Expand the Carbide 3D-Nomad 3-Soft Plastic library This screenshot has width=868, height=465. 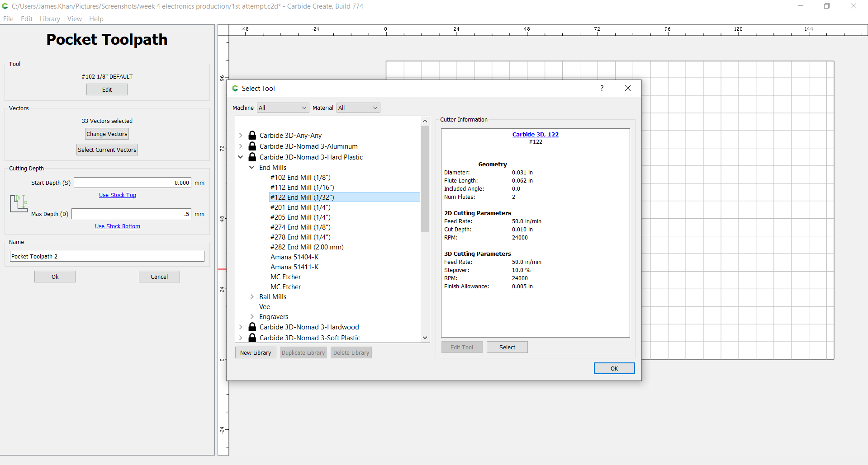241,338
